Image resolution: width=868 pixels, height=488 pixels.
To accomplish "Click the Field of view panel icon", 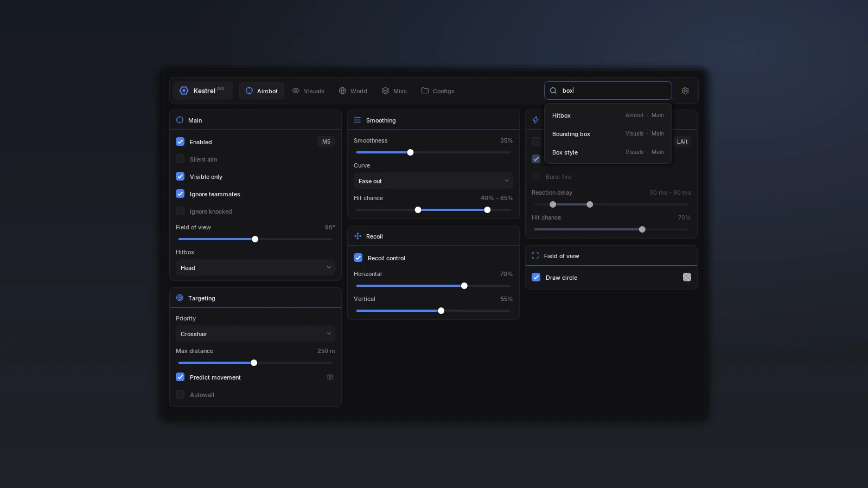I will [x=535, y=256].
